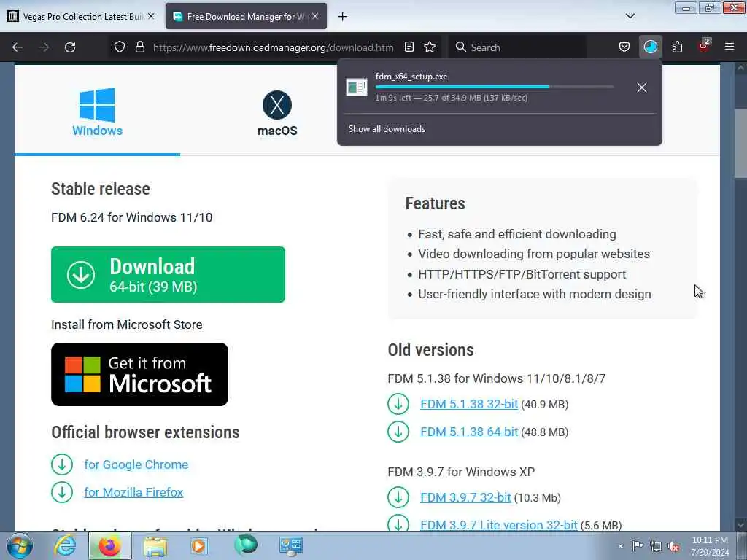Select the macOS platform tab
The width and height of the screenshot is (747, 560).
click(x=277, y=113)
